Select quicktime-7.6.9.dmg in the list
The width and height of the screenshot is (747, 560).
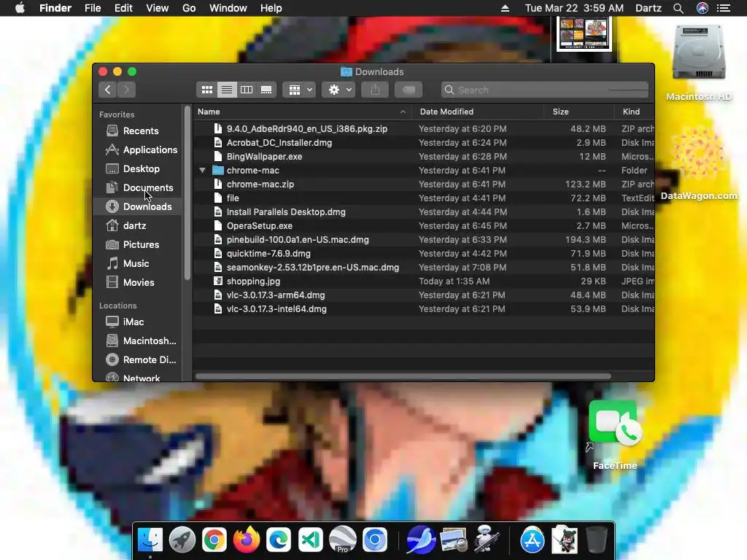point(424,253)
